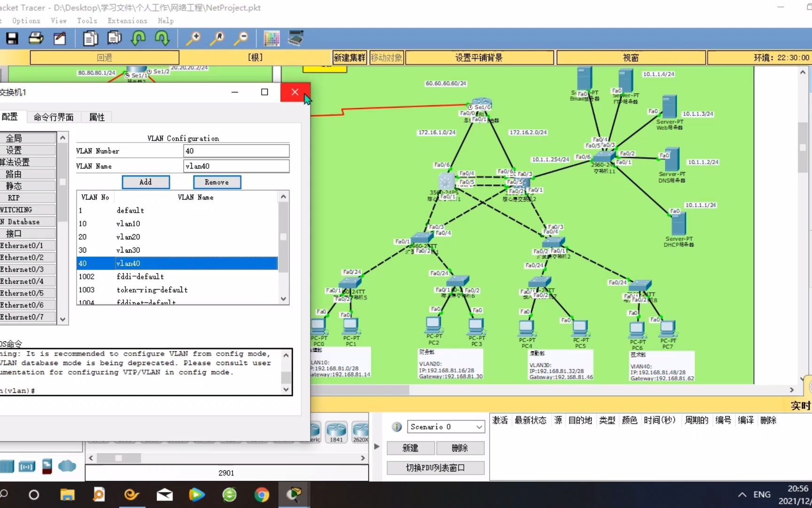Click the PDU info icon beside Scenario
Viewport: 812px width, 508px height.
pos(397,427)
